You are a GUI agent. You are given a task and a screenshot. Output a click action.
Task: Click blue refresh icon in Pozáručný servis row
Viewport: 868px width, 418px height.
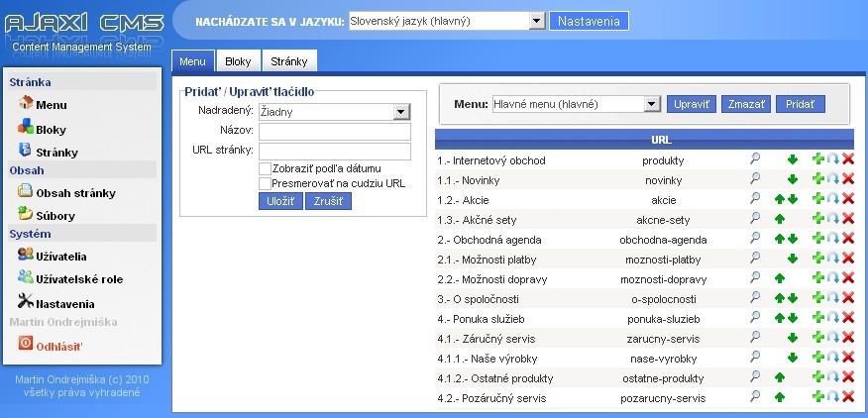pyautogui.click(x=833, y=396)
